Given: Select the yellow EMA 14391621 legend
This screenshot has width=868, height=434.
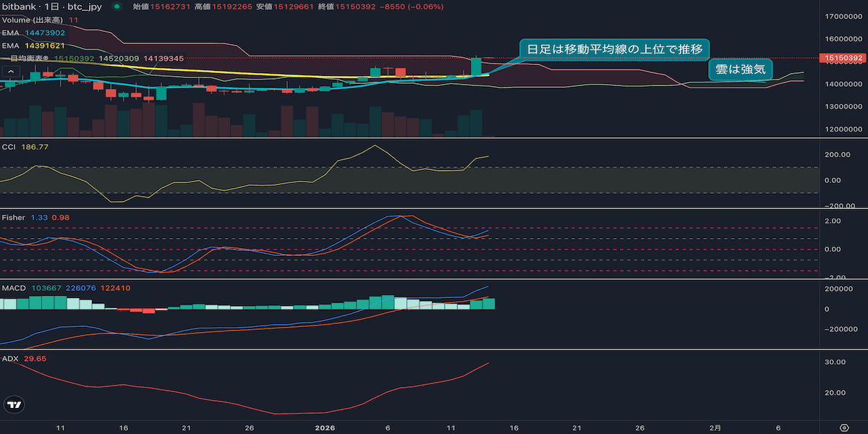Looking at the screenshot, I should pyautogui.click(x=34, y=45).
